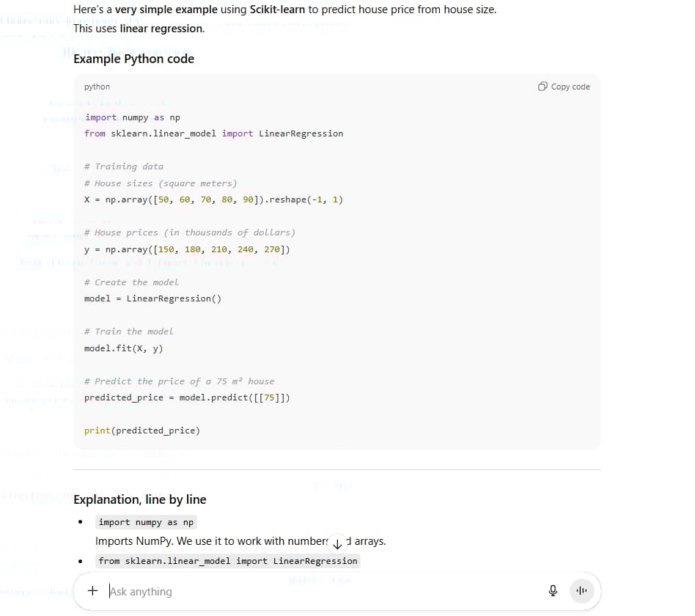The width and height of the screenshot is (695, 616).
Task: Click the first bullet point in explanation
Action: click(x=81, y=522)
